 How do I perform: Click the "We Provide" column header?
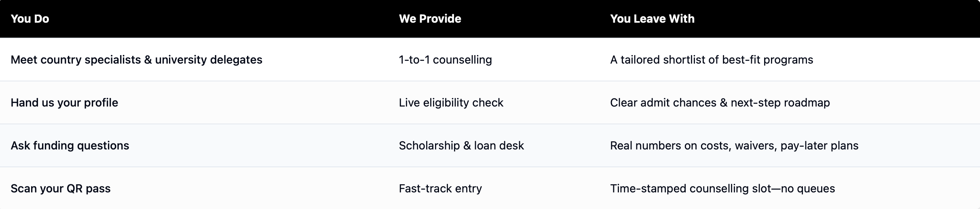(x=430, y=19)
